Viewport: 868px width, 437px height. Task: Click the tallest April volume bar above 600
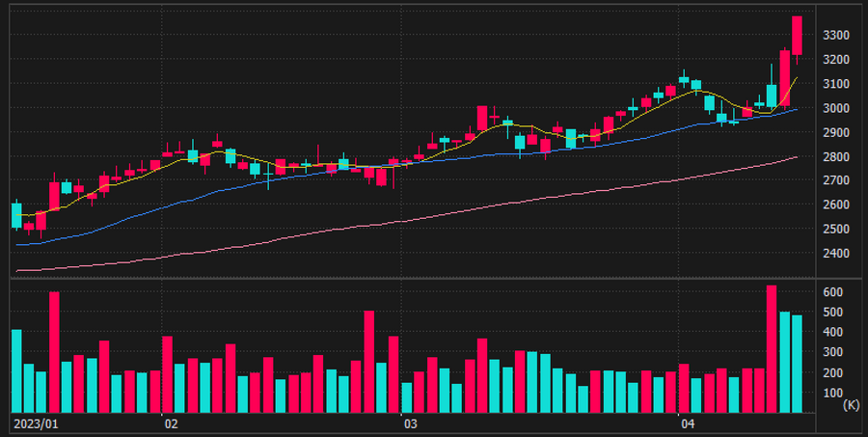(x=772, y=349)
